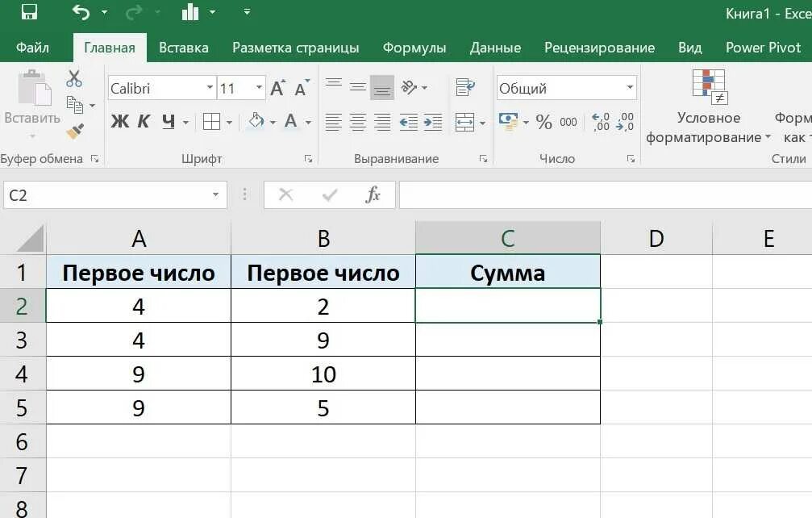812x518 pixels.
Task: Toggle underline Ч formatting
Action: point(169,122)
